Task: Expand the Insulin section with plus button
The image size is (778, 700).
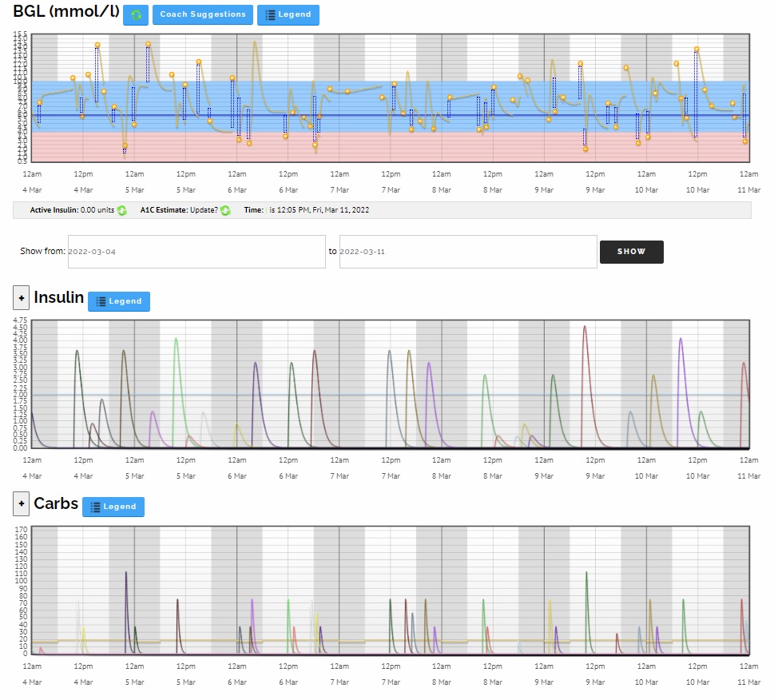Action: [x=22, y=298]
